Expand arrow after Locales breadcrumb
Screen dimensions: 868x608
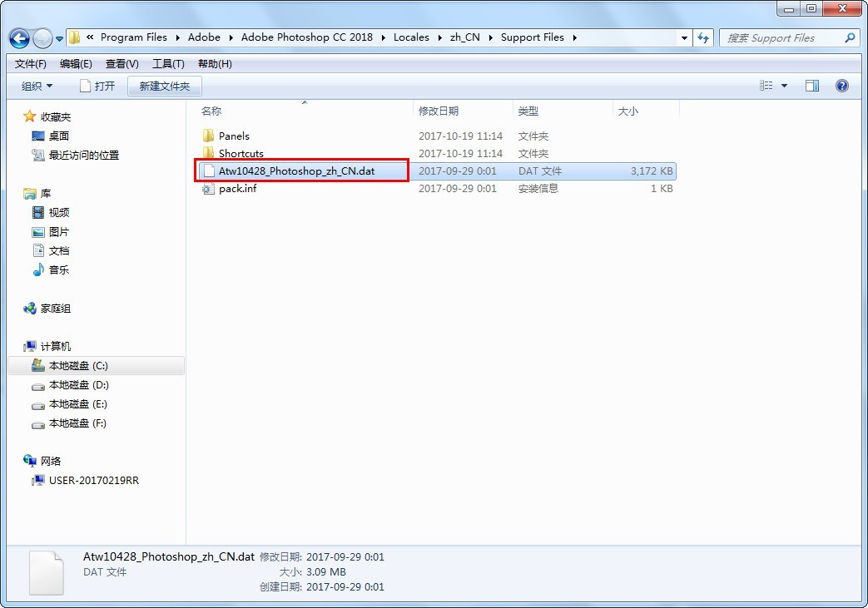point(439,37)
